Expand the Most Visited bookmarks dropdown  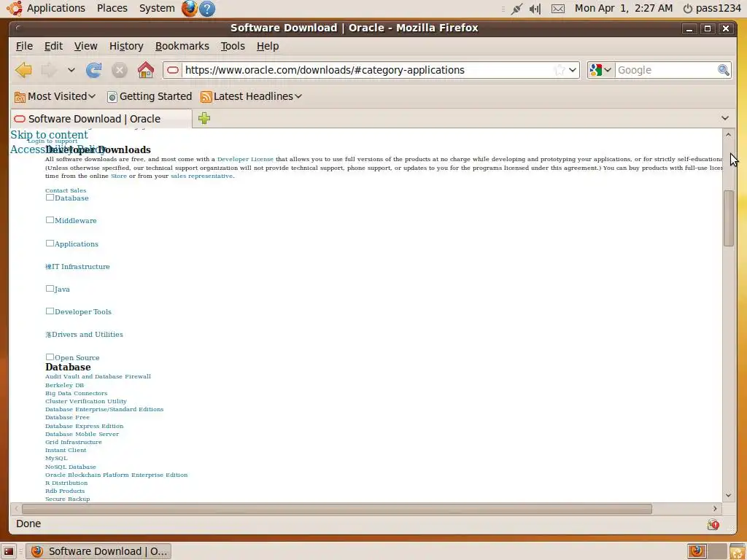pos(92,96)
